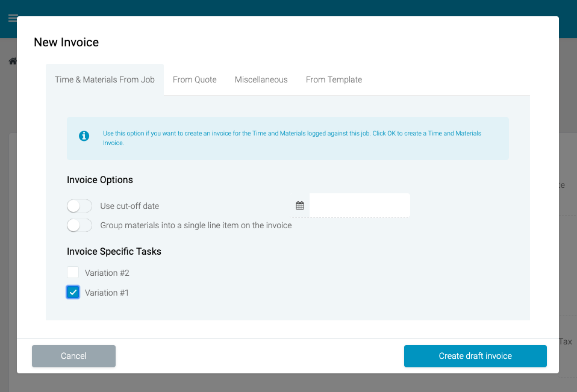This screenshot has width=577, height=392.
Task: Go to the From Template tab
Action: pos(334,79)
